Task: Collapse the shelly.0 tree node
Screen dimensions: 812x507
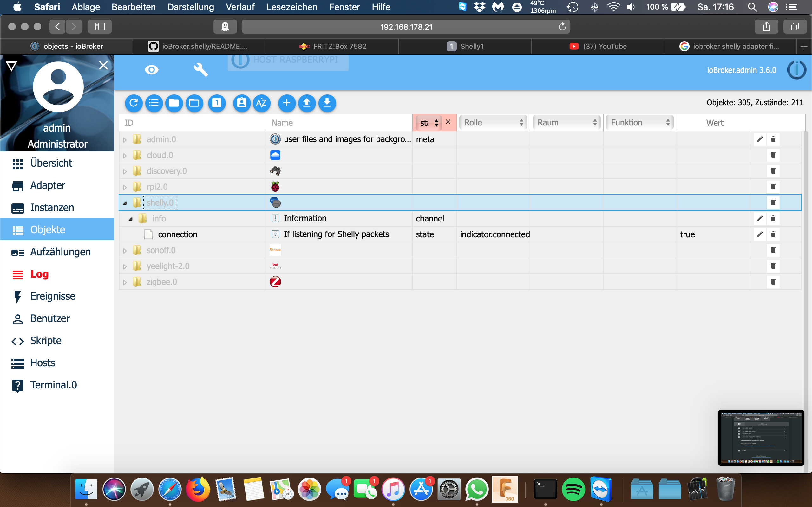Action: pyautogui.click(x=125, y=203)
